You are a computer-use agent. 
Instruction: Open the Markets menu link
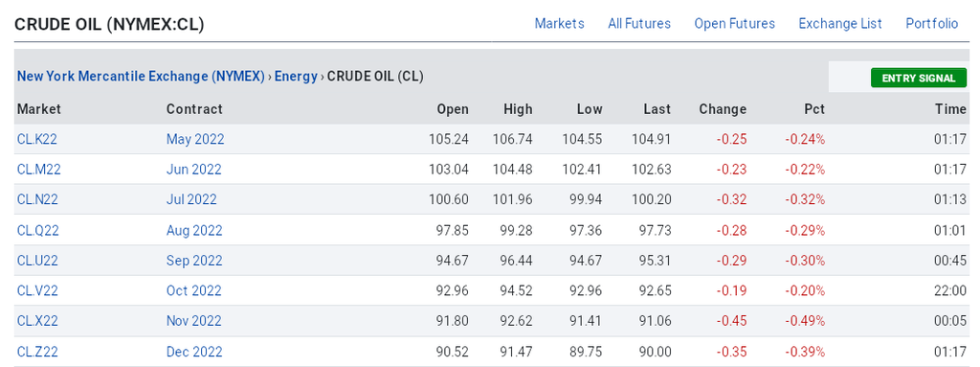click(559, 24)
